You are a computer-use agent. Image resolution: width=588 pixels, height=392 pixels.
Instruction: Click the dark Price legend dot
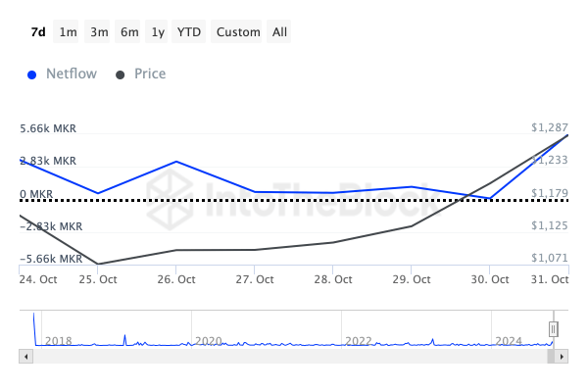pos(121,74)
